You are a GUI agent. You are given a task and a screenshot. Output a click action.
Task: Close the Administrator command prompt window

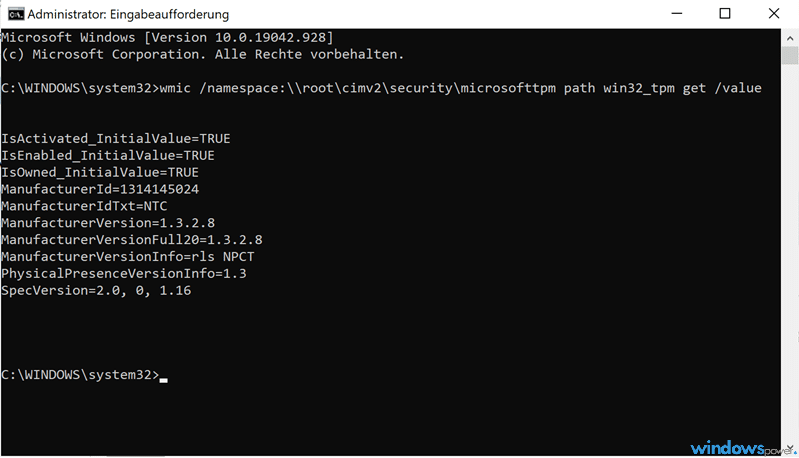774,14
